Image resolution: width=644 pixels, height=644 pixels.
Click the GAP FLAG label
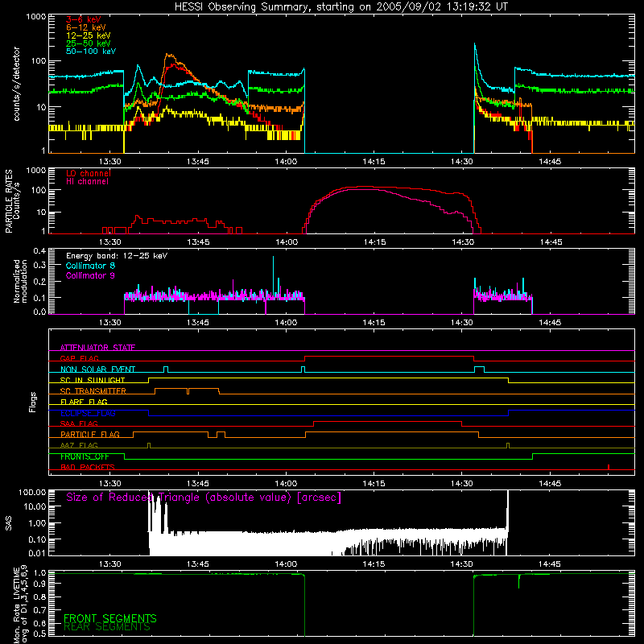coord(79,358)
